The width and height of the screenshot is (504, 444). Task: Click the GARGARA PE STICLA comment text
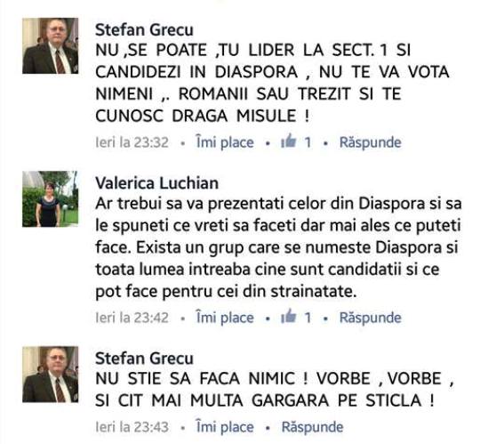(x=275, y=390)
